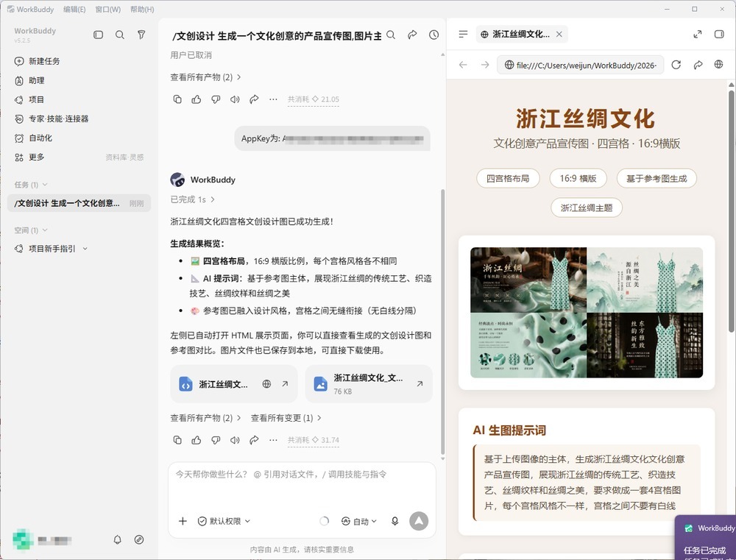Open the 自动 model dropdown
Image resolution: width=736 pixels, height=560 pixels.
coord(359,521)
